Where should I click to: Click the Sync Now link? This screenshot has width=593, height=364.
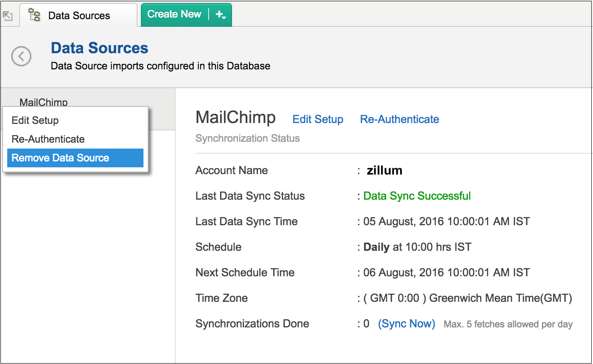[x=407, y=324]
